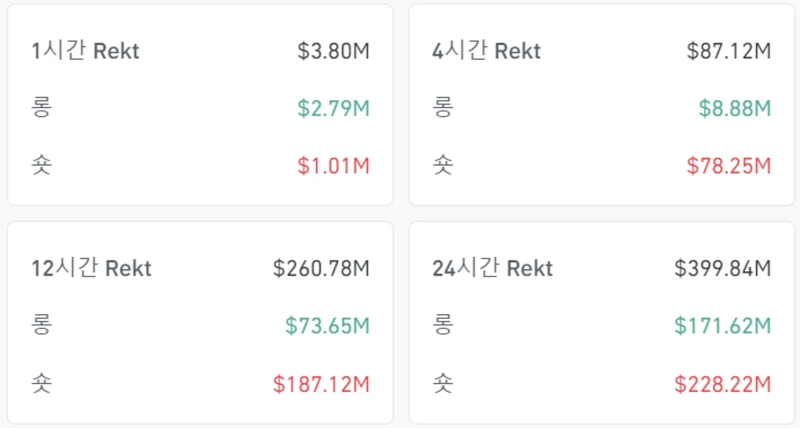Select the $399.84M total liquidation value
Screen dimensions: 800x428
pyautogui.click(x=722, y=268)
